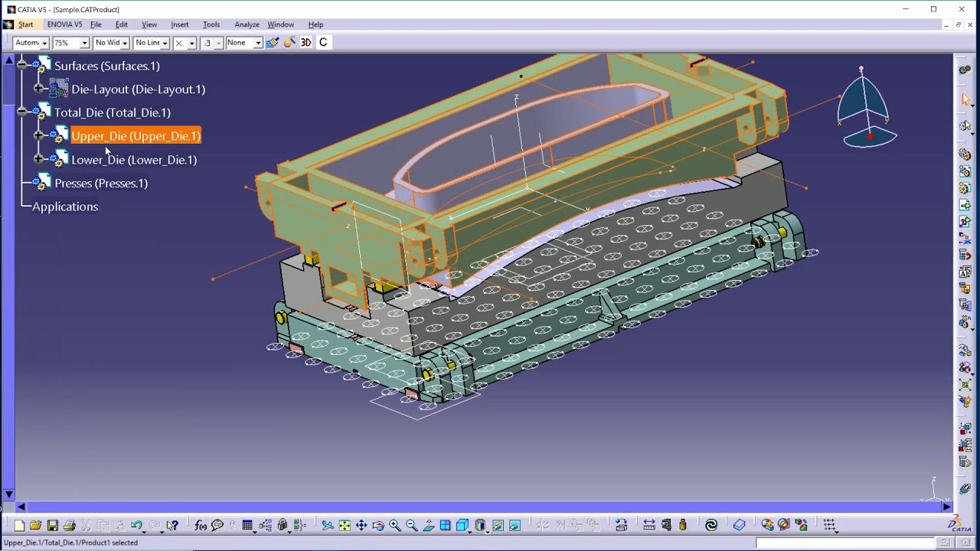Screen dimensions: 980x551
Task: Toggle the Rotate view tool
Action: pos(378,525)
